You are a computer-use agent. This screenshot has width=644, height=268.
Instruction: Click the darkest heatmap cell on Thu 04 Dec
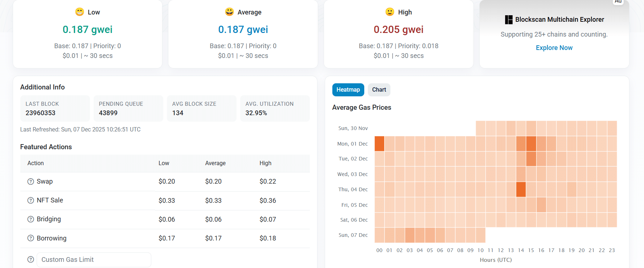click(521, 189)
